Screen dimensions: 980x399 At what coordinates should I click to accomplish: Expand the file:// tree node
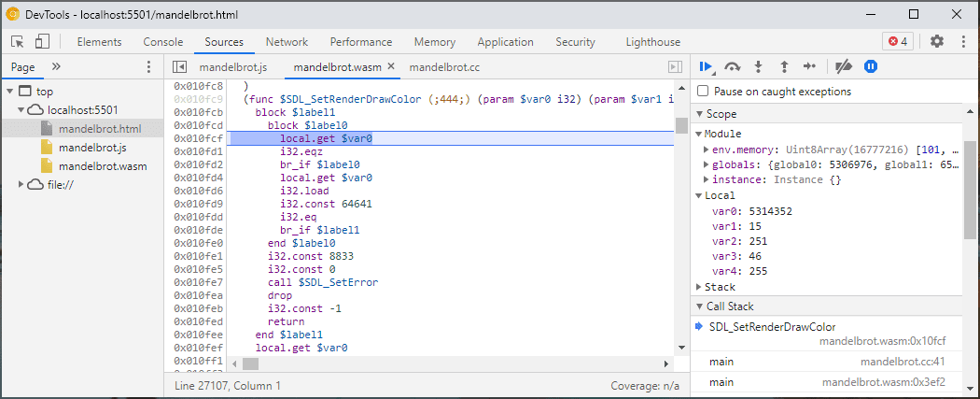22,184
